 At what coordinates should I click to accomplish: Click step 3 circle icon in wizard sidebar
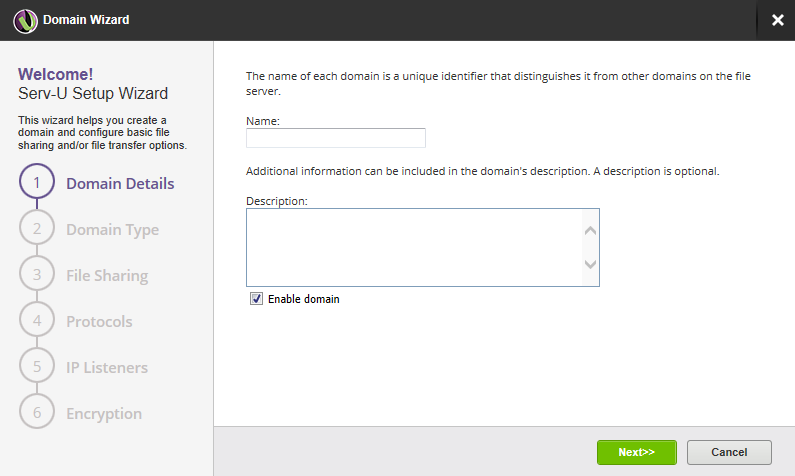tap(37, 275)
